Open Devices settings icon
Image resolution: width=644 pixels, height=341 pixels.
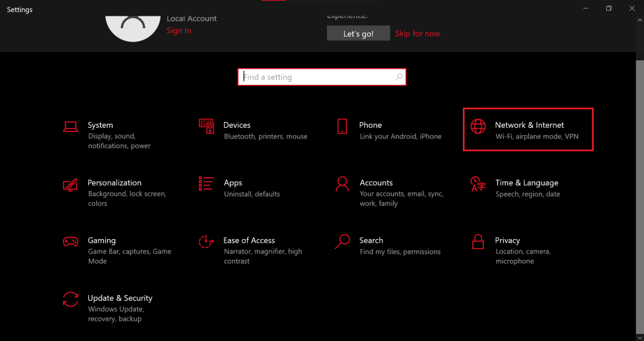[206, 126]
